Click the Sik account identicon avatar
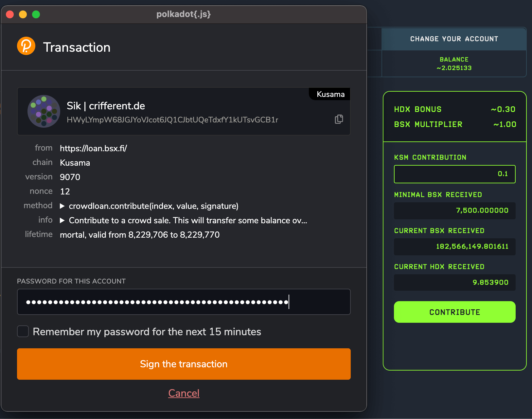The height and width of the screenshot is (419, 532). [44, 111]
